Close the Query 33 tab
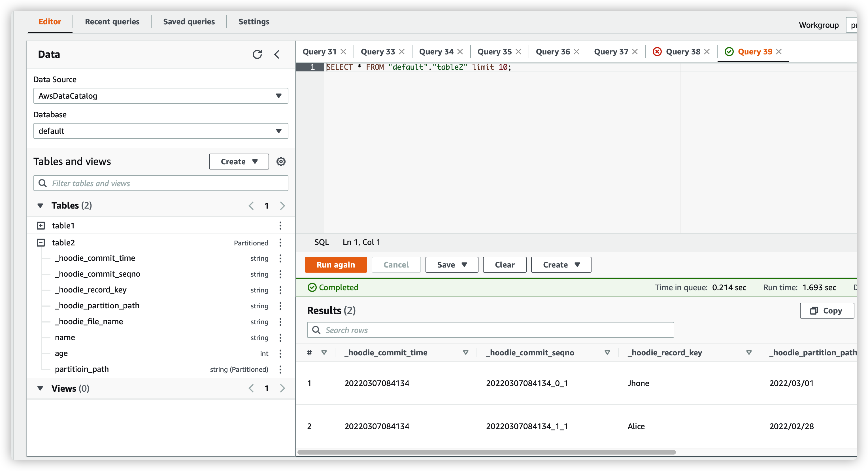868x471 pixels. 402,52
